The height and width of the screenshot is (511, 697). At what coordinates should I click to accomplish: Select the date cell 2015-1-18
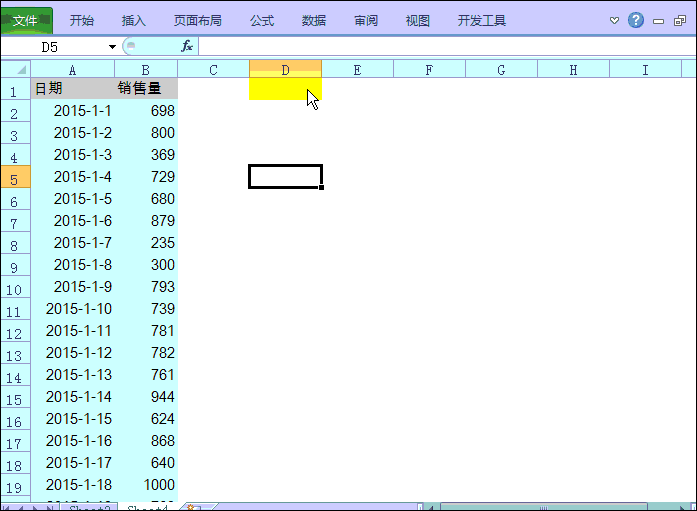coord(72,484)
